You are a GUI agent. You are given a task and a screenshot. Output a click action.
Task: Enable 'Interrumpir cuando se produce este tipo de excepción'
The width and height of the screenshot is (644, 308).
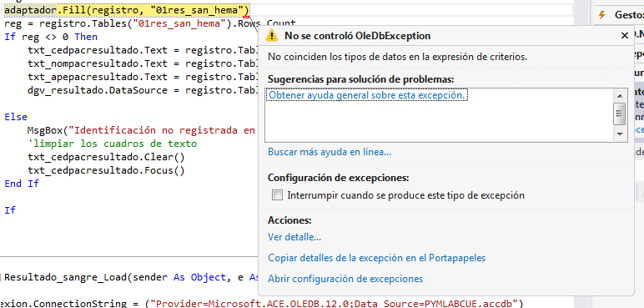[x=277, y=195]
